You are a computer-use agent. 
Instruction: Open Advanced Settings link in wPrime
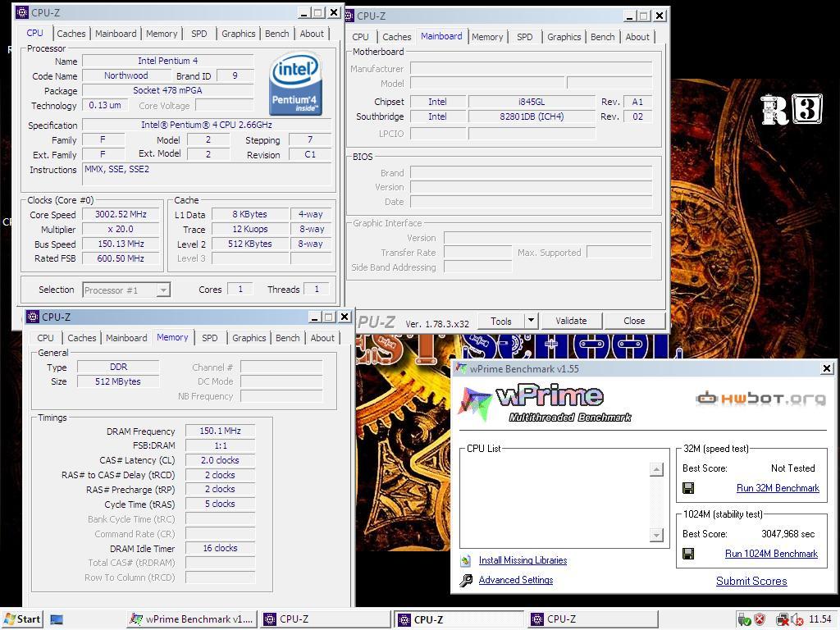click(516, 580)
